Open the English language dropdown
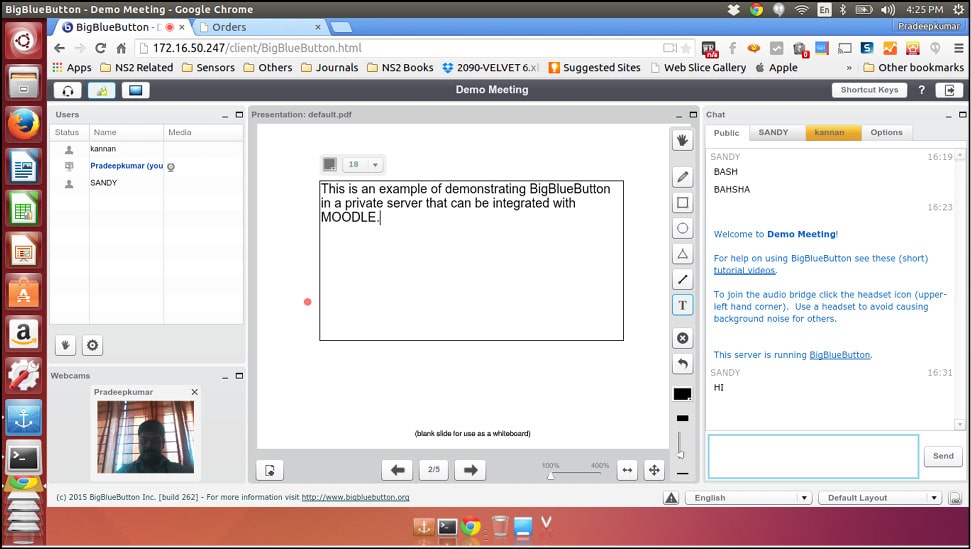Viewport: 971px width, 549px height. tap(749, 497)
